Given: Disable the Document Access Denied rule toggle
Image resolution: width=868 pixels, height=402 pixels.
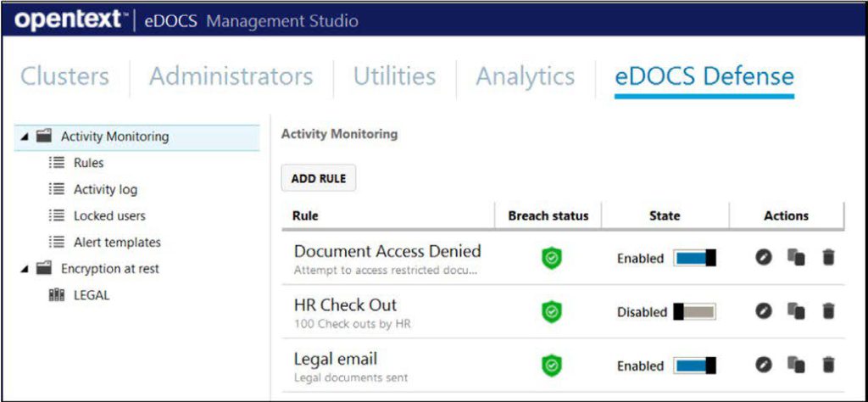Looking at the screenshot, I should pos(695,258).
